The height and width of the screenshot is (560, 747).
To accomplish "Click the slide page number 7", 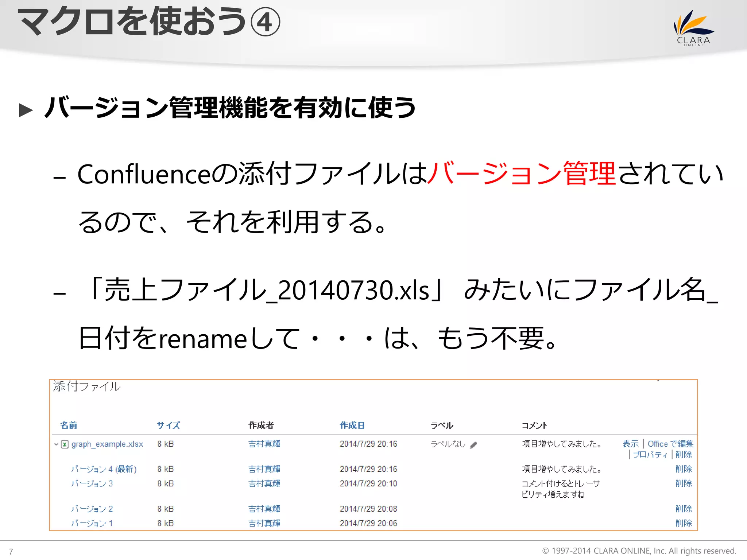I will [x=11, y=552].
